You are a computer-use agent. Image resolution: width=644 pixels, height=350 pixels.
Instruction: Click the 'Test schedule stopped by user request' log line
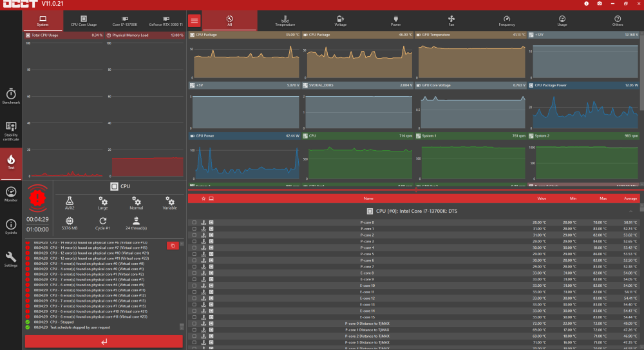click(x=80, y=327)
